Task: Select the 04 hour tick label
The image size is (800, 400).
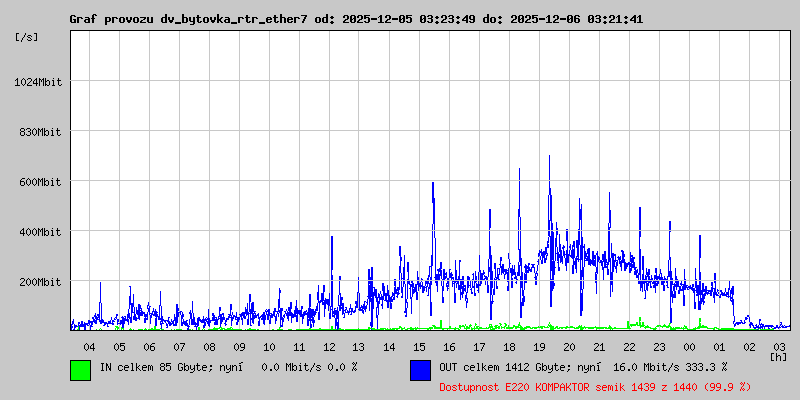Action: (x=89, y=346)
